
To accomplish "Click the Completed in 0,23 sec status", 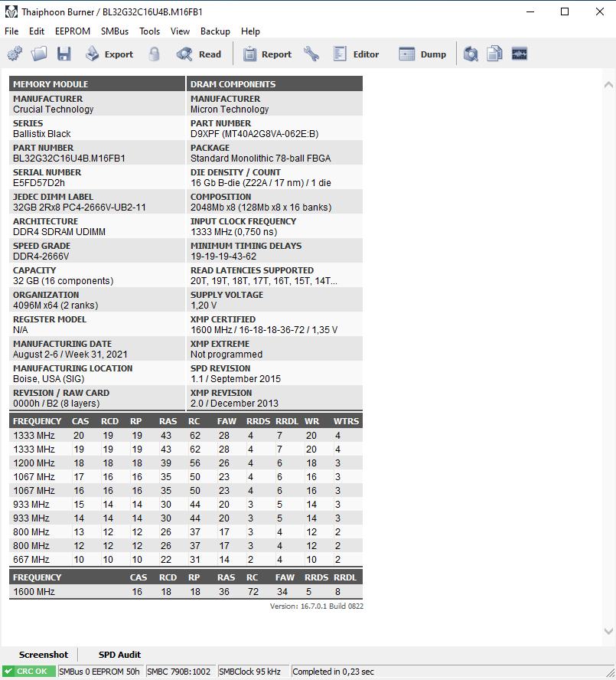I will coord(334,672).
